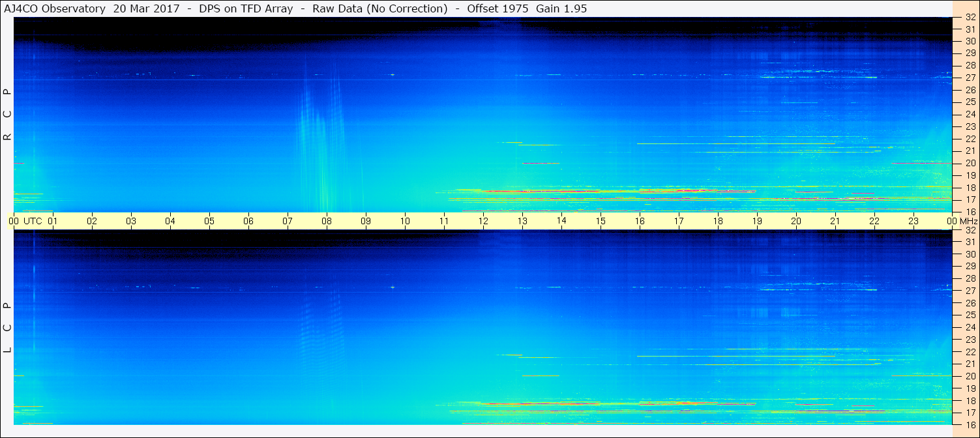980x438 pixels.
Task: Click the 25 frequency label on LCP scale
Action: pyautogui.click(x=970, y=315)
